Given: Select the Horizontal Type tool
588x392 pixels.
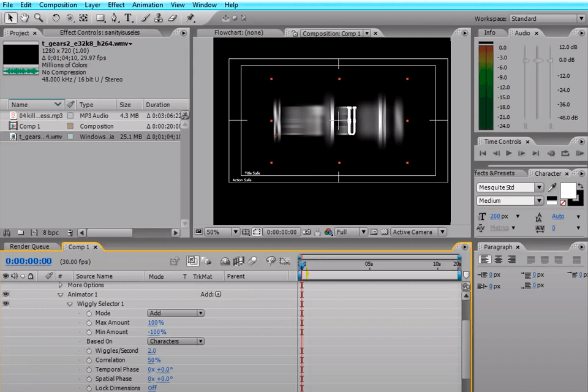Looking at the screenshot, I should [128, 18].
